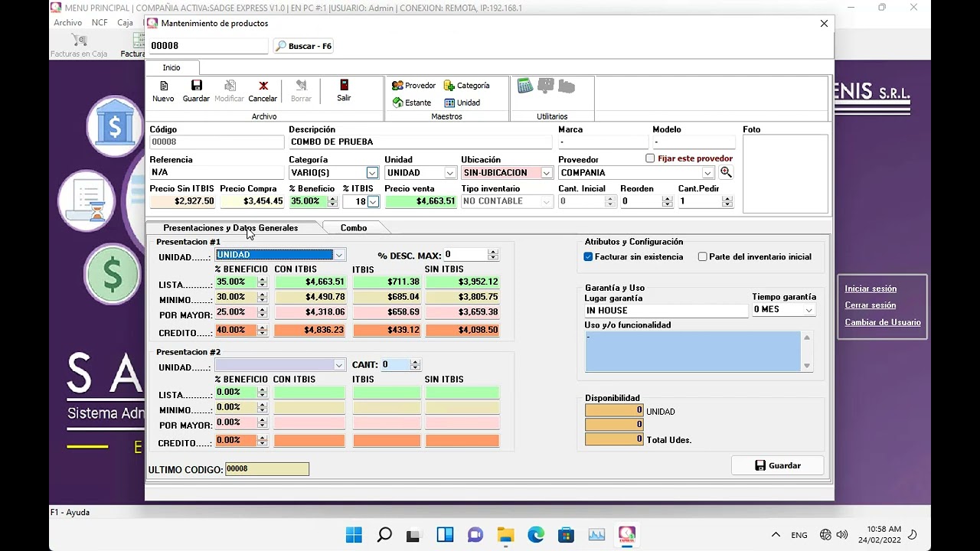This screenshot has width=980, height=551.
Task: Expand the Tiempo garantía dropdown
Action: pos(808,310)
